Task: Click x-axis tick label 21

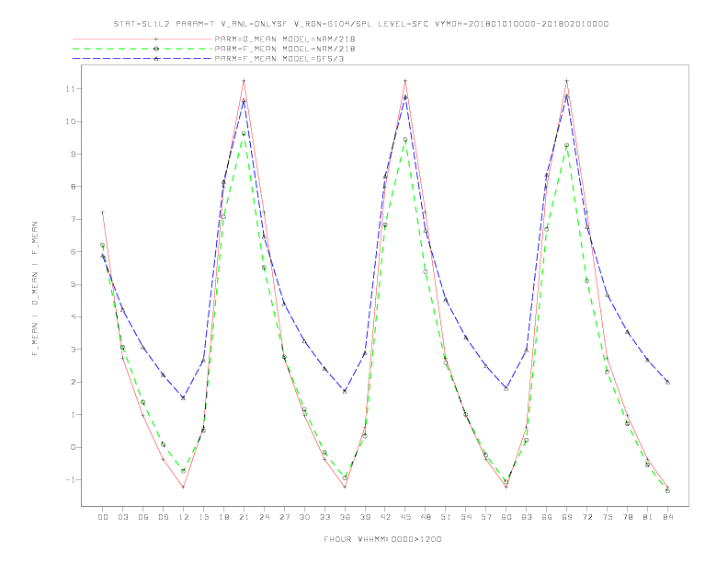Action: (244, 517)
